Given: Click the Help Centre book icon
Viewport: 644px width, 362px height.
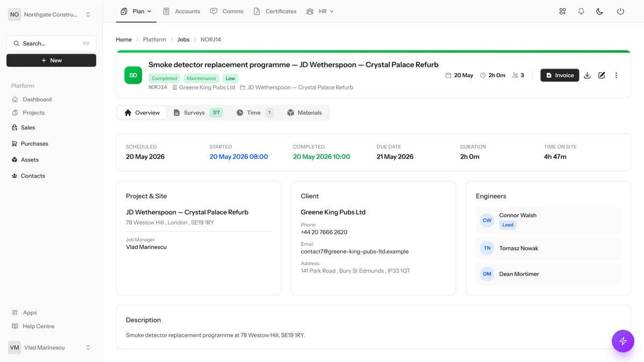Looking at the screenshot, I should pos(15,326).
